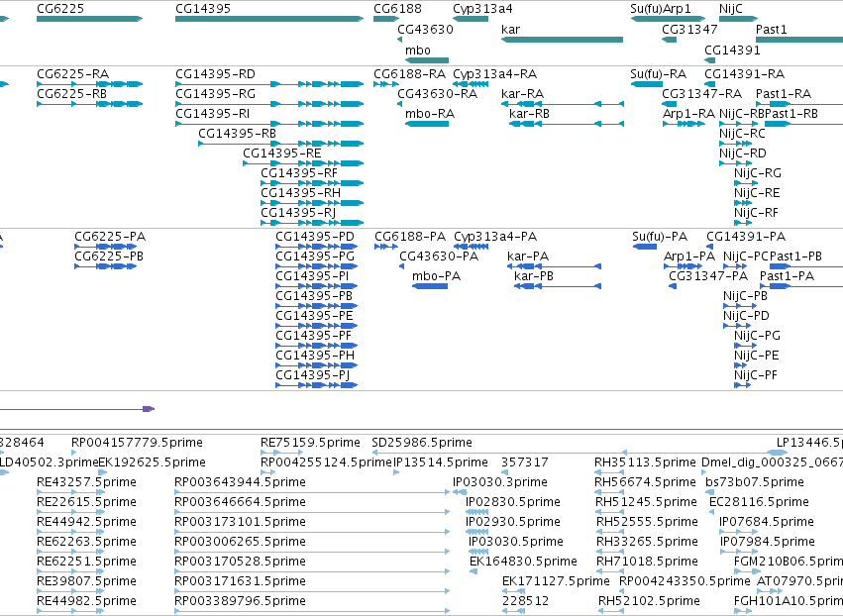
Task: Select transcript CG14395-RF
Action: point(299,173)
